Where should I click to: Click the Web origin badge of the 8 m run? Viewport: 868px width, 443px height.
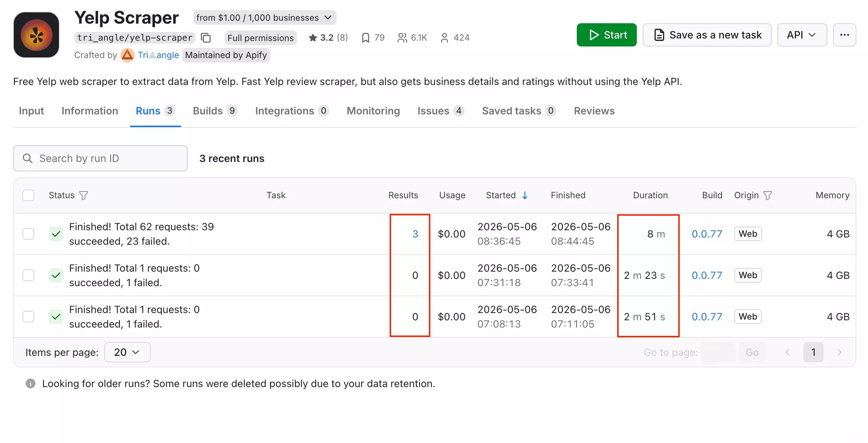click(748, 234)
